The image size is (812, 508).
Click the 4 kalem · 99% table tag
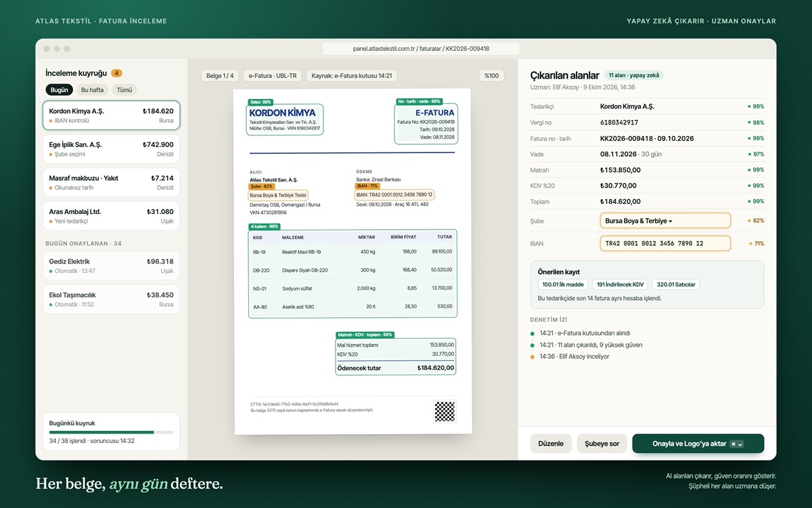click(265, 227)
